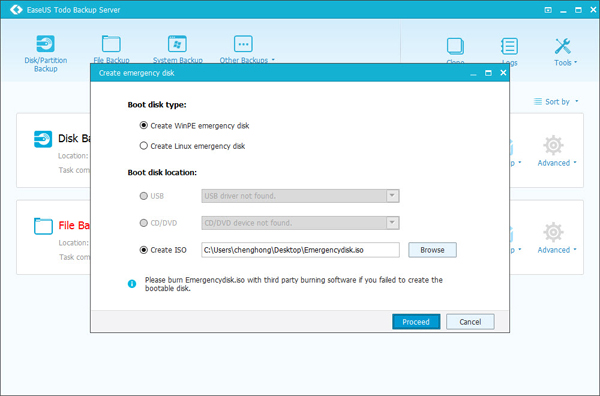The image size is (600, 396).
Task: Maximize the Create emergency disk dialog
Action: coord(488,73)
